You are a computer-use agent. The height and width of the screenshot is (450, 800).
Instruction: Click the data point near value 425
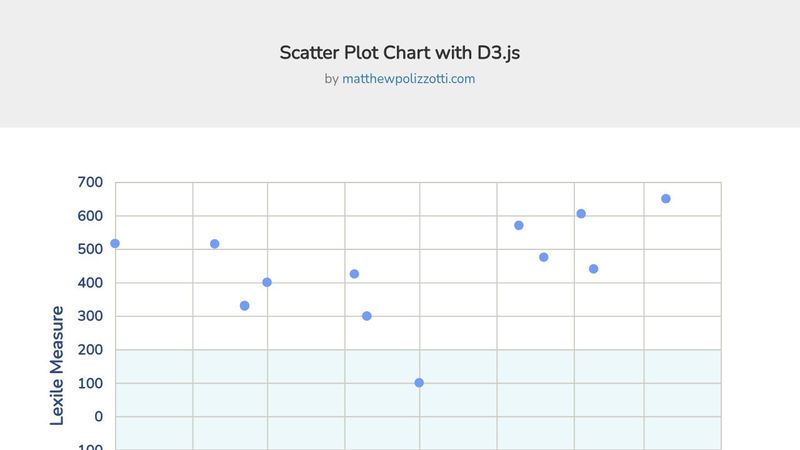pos(354,274)
